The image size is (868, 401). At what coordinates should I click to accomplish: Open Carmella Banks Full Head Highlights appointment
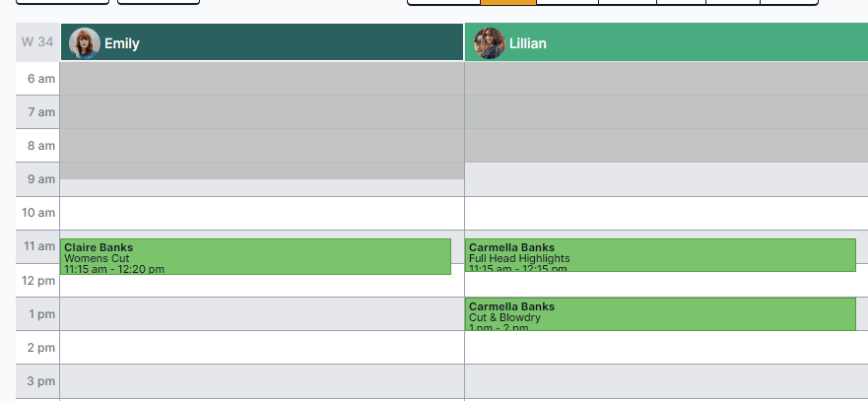tap(660, 255)
